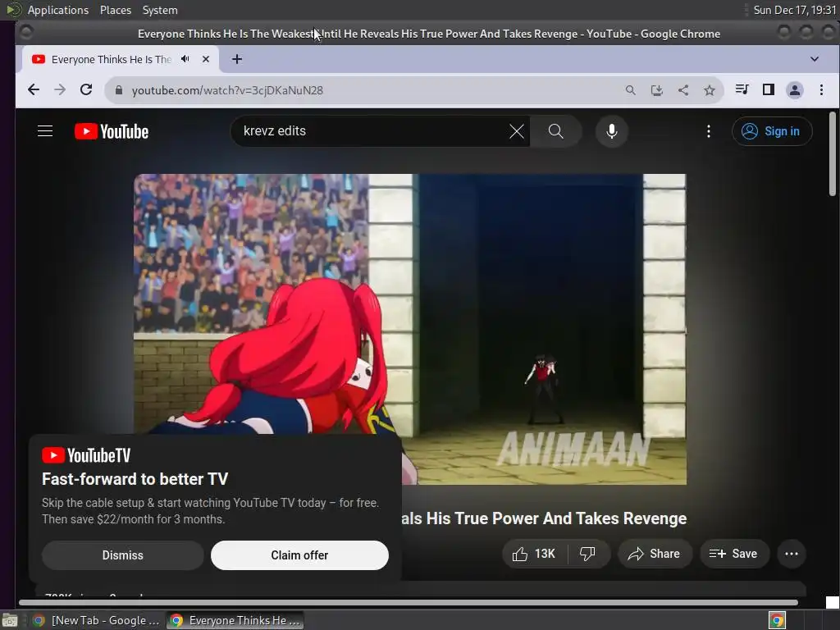
Task: Start voice search with microphone icon
Action: tap(611, 131)
